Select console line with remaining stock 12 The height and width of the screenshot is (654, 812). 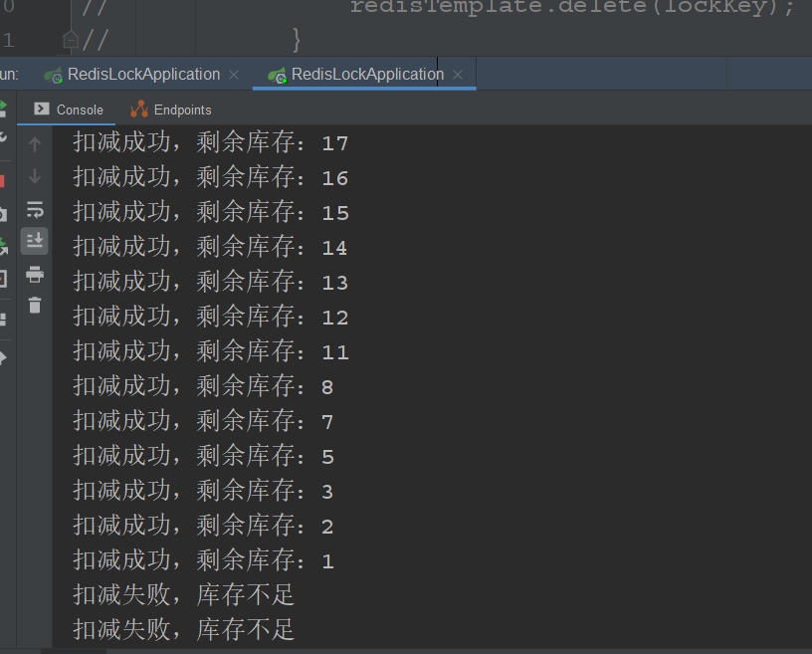[x=211, y=317]
